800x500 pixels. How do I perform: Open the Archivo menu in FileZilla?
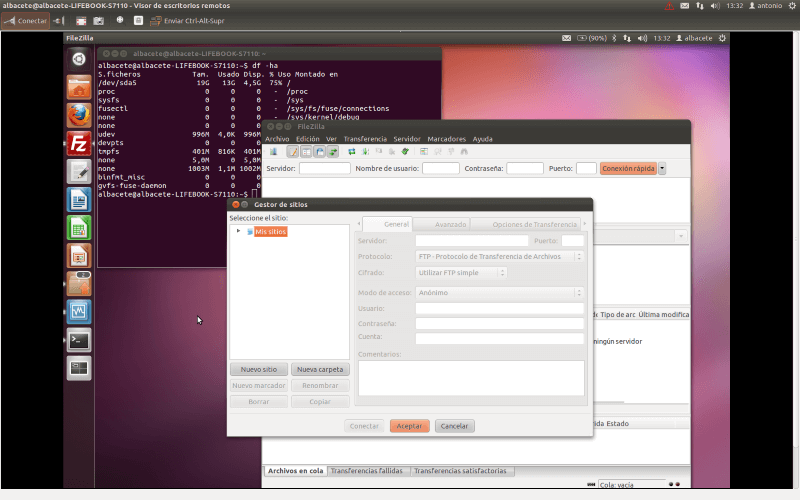277,139
